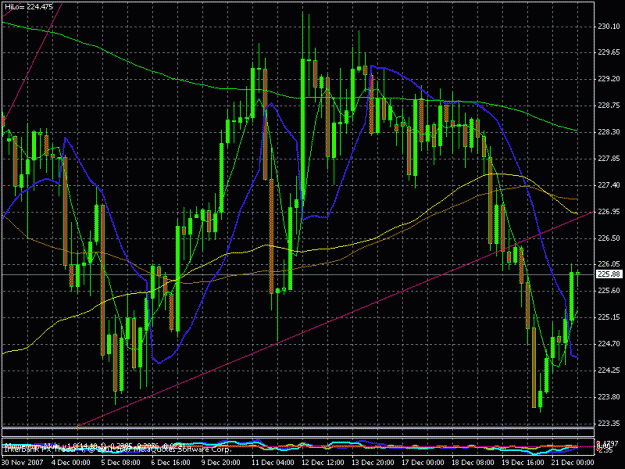The height and width of the screenshot is (469, 625).
Task: Select the 9 Dec 20:00 time label
Action: click(x=220, y=463)
